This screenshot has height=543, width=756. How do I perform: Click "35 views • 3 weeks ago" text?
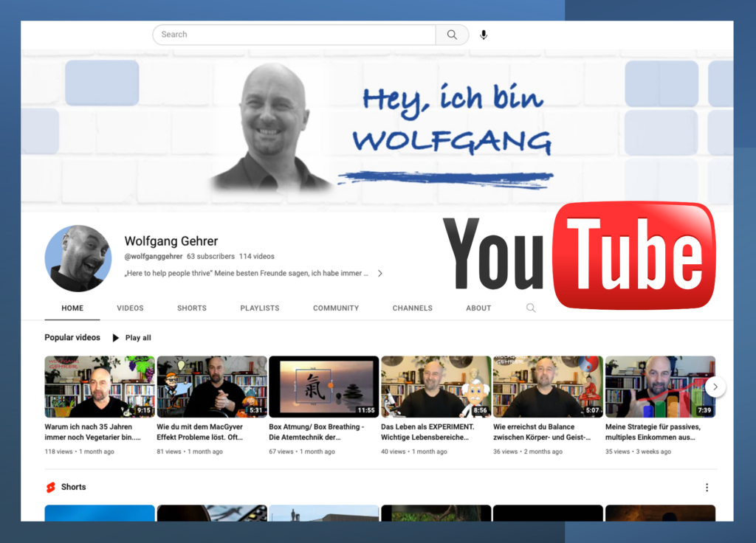639,452
